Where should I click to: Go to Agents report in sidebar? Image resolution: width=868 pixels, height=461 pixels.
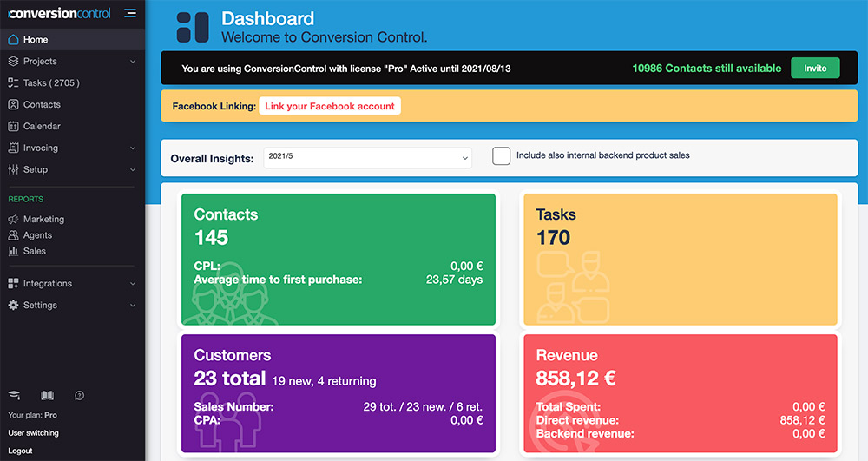click(37, 235)
